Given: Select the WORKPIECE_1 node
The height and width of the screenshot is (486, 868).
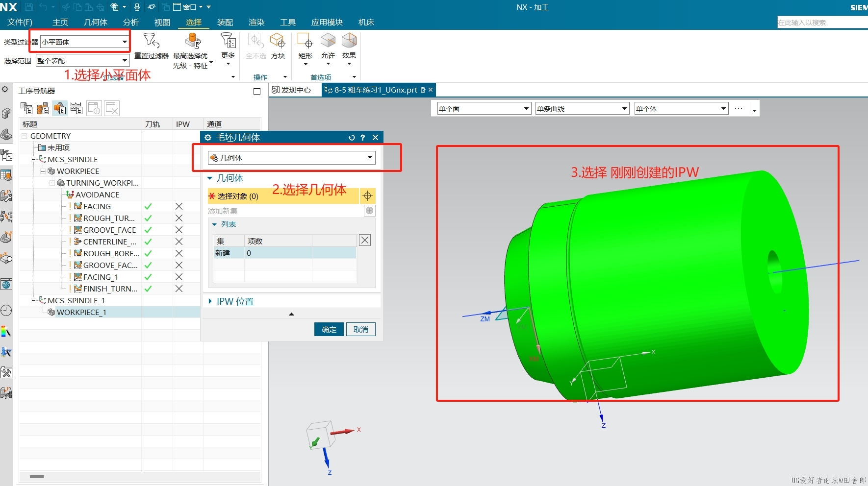Looking at the screenshot, I should click(x=81, y=313).
